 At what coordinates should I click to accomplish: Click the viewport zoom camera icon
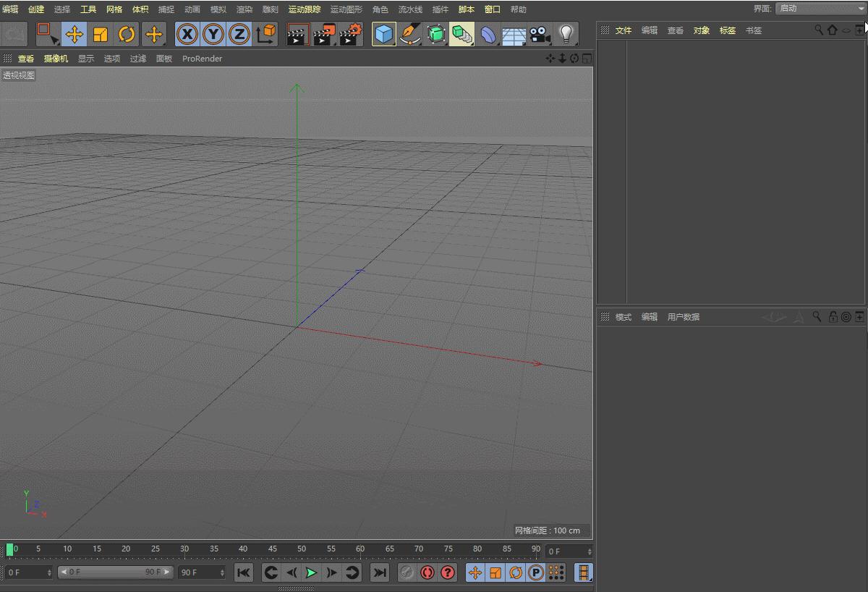(562, 58)
